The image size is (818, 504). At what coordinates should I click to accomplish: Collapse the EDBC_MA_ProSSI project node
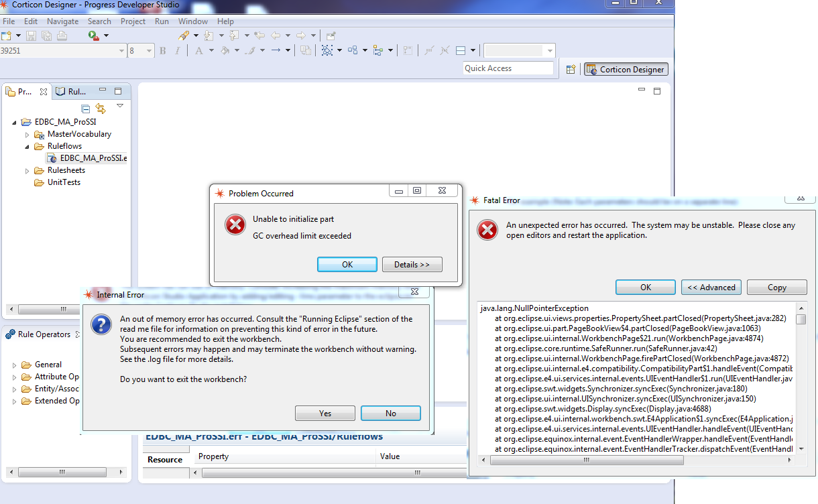click(x=15, y=122)
